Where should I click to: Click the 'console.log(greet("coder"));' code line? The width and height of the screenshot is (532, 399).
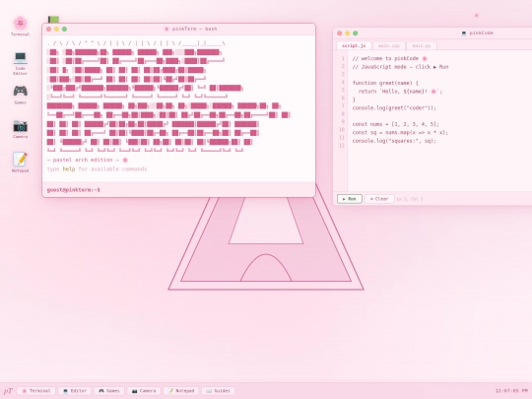coord(394,108)
